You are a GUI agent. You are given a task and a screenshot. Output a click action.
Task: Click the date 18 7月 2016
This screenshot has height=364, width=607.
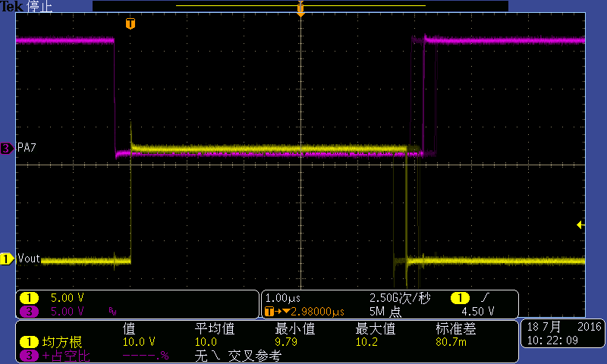(564, 327)
